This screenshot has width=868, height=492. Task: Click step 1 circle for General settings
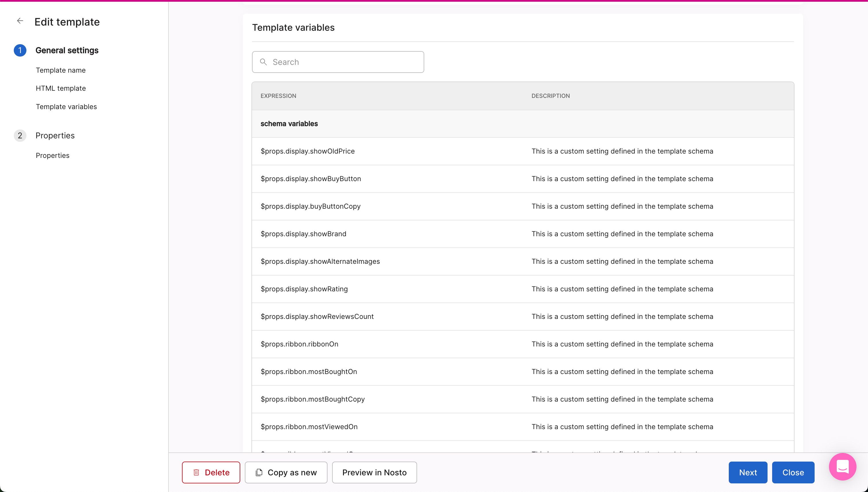20,50
